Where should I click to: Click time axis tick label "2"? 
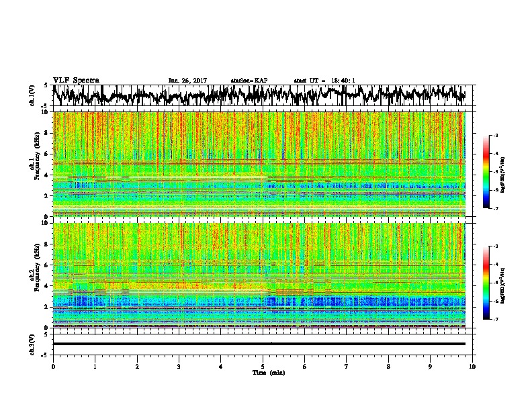(x=137, y=367)
